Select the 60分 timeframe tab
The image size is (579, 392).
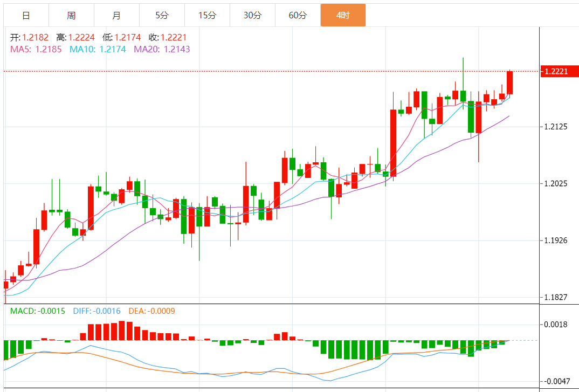tap(298, 15)
